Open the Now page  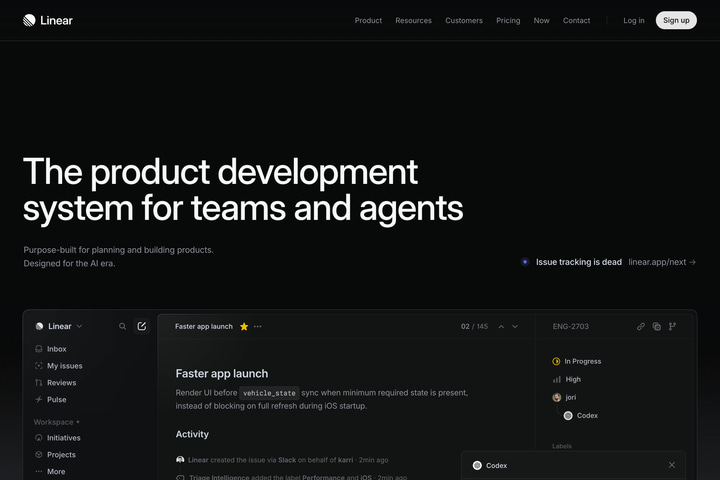(541, 20)
